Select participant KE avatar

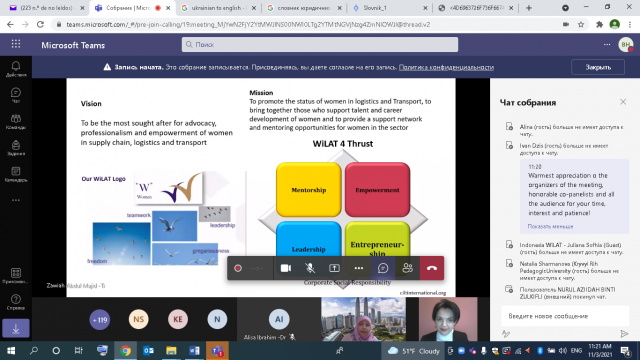coord(178,319)
